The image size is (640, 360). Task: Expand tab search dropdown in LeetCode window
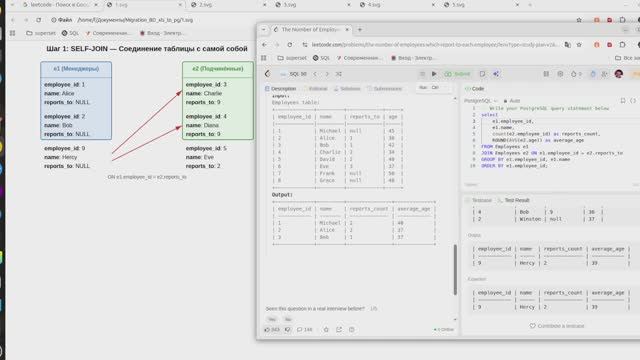[263, 29]
